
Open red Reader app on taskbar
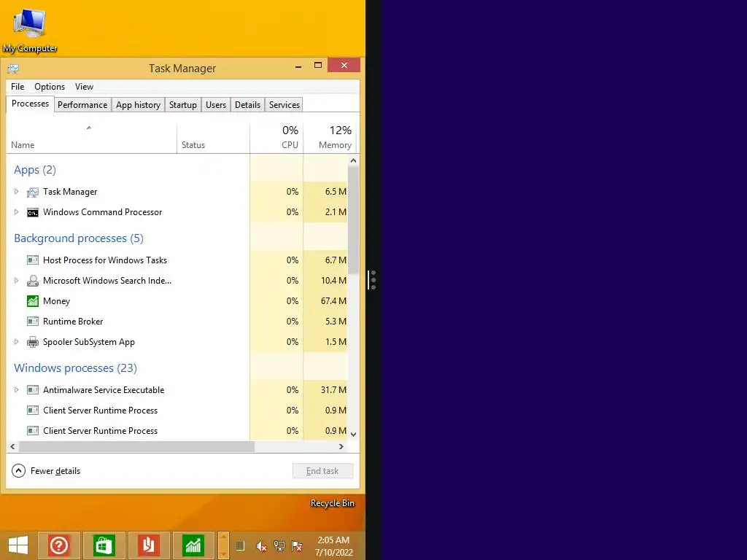(149, 545)
